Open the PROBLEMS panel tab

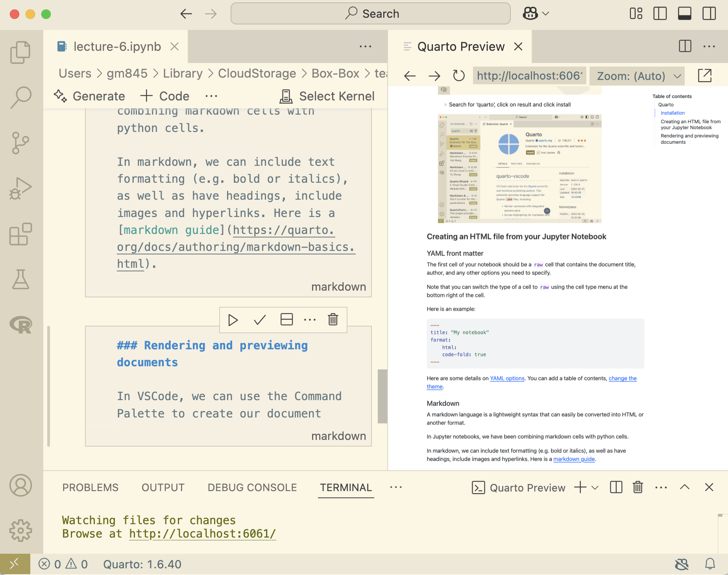pyautogui.click(x=90, y=488)
